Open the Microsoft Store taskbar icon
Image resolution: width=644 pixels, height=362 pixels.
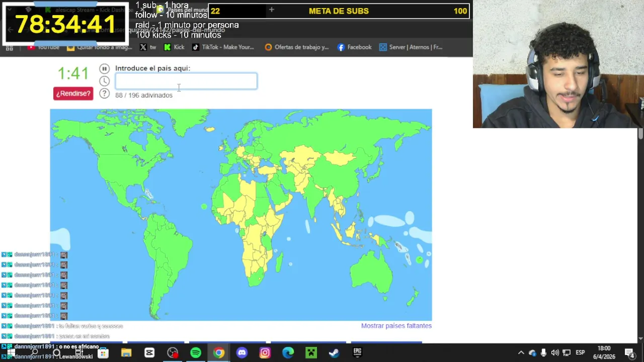103,353
